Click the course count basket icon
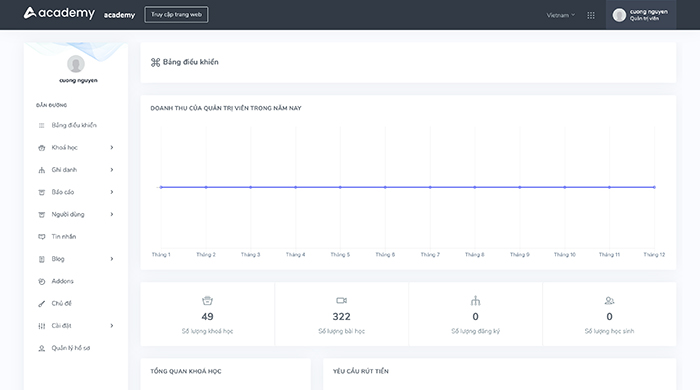The image size is (700, 390). pos(207,301)
